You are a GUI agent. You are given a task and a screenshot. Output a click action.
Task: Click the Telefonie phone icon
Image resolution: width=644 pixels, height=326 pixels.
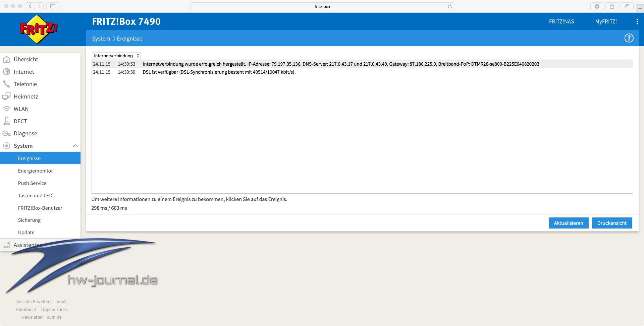[6, 84]
